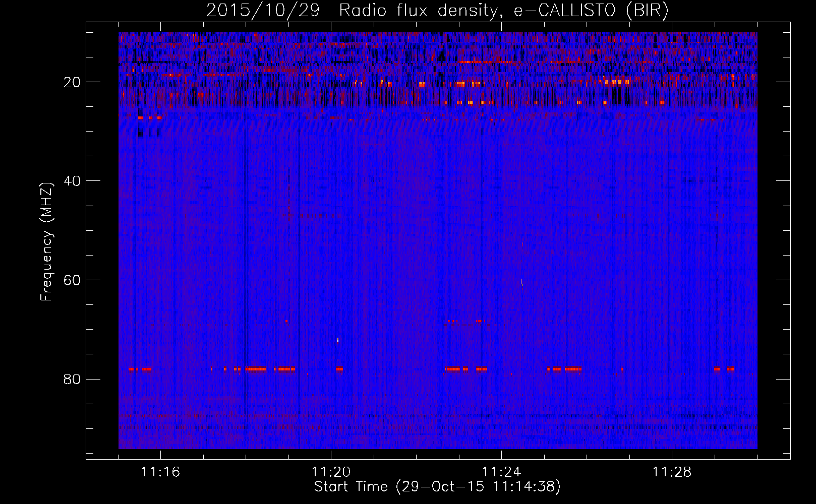Click the 11:20 time tick label
Viewport: 816px width, 504px height.
(x=331, y=472)
